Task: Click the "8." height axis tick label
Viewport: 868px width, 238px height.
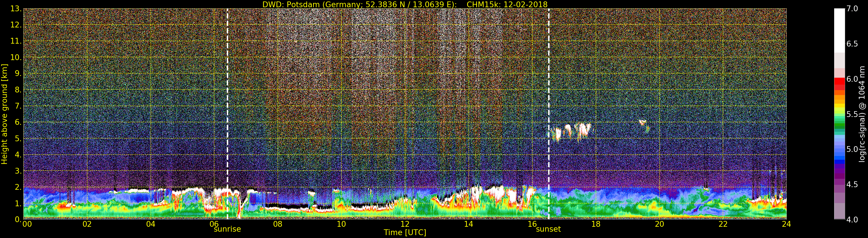Action: [18, 90]
